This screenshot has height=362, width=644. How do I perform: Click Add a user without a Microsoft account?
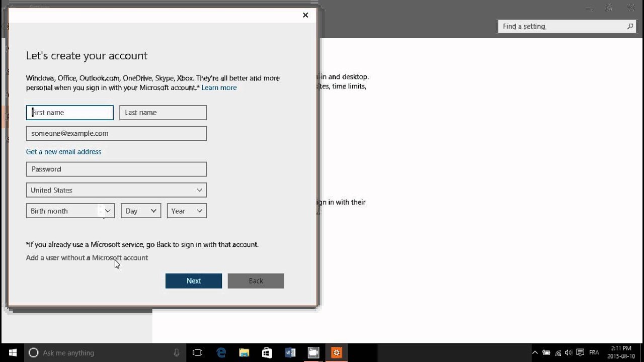87,257
